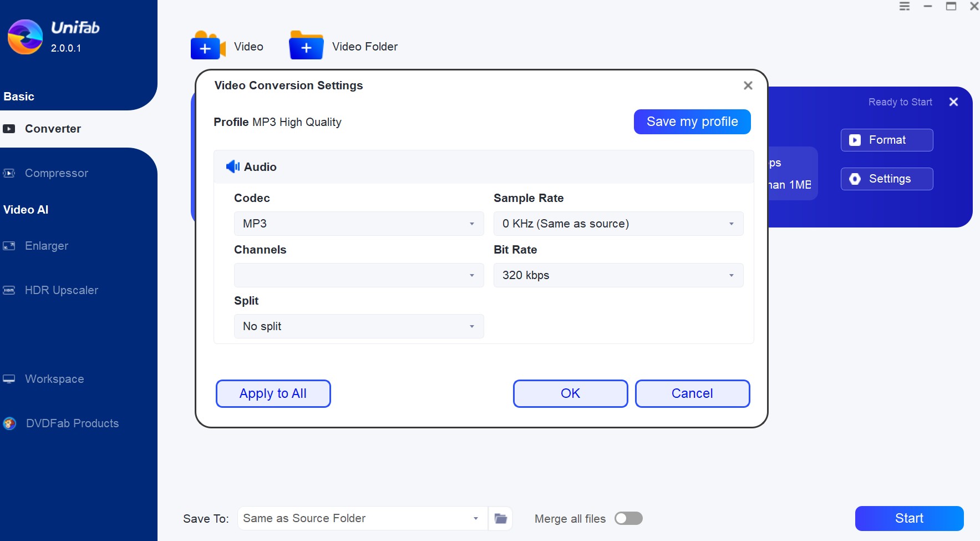Image resolution: width=980 pixels, height=541 pixels.
Task: Click Apply to All button
Action: [273, 393]
